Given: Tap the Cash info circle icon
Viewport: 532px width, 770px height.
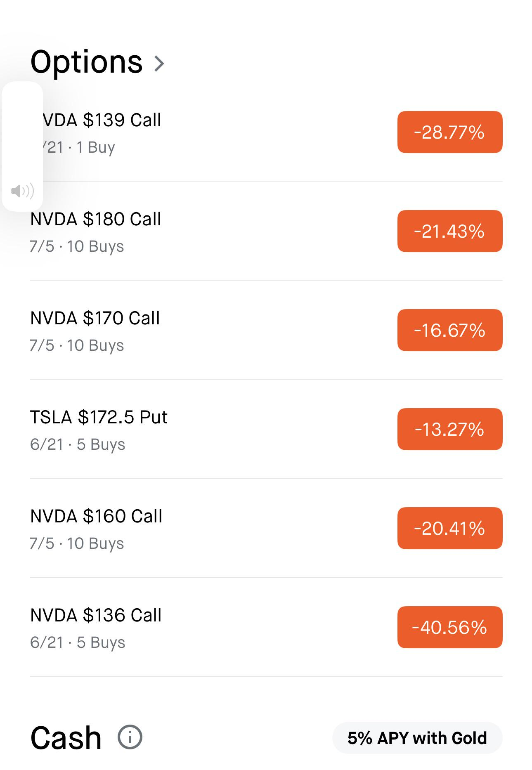Looking at the screenshot, I should (x=130, y=737).
